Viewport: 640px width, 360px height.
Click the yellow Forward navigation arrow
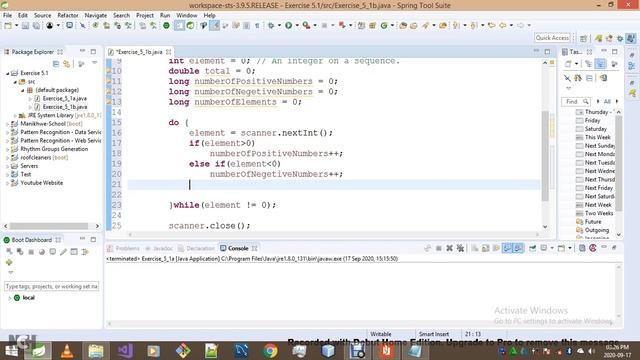click(503, 26)
